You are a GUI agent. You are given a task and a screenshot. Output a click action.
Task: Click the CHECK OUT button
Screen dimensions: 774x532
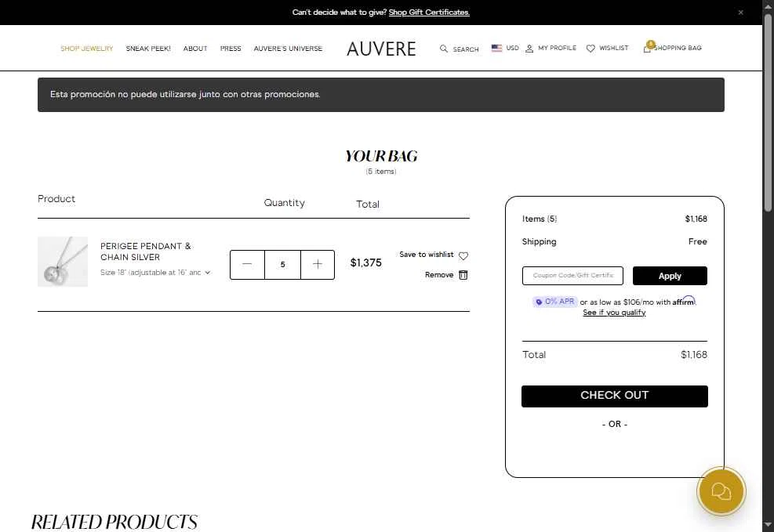tap(615, 396)
